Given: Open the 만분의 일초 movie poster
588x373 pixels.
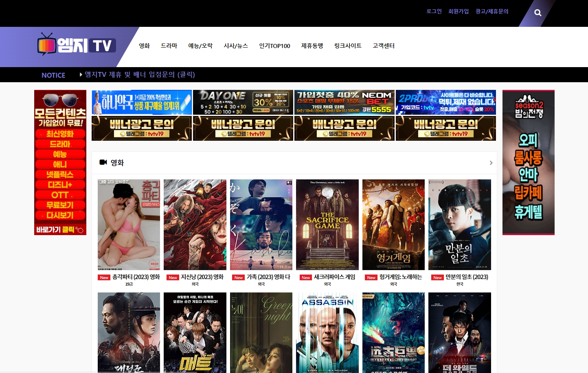Looking at the screenshot, I should [x=460, y=225].
